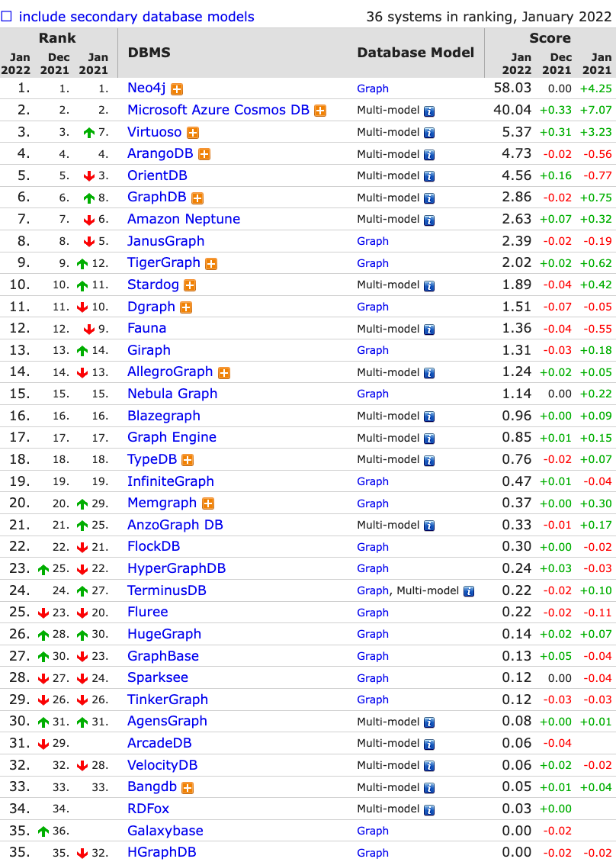Select the +7.07 yearly change value
Viewport: 616px width, 862px height.
(x=595, y=110)
